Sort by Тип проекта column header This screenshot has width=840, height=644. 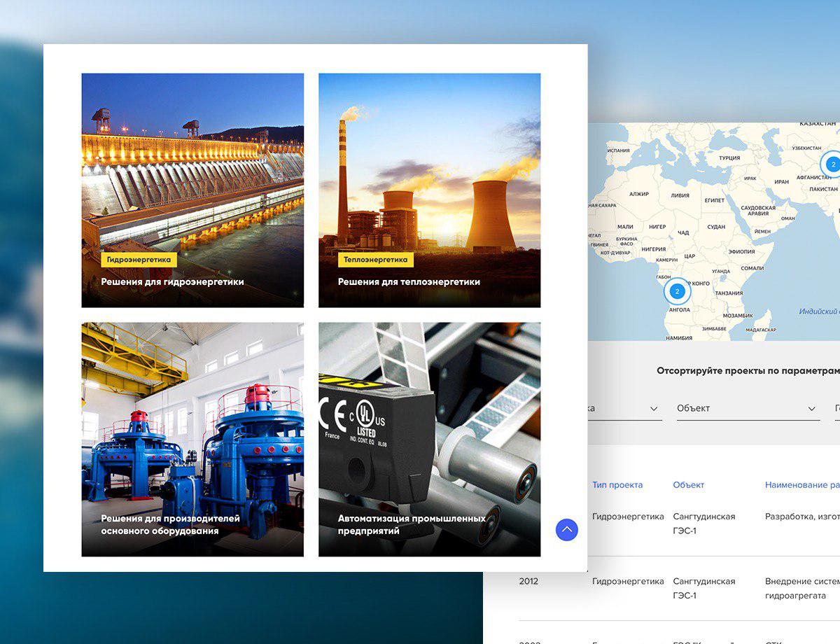point(617,484)
